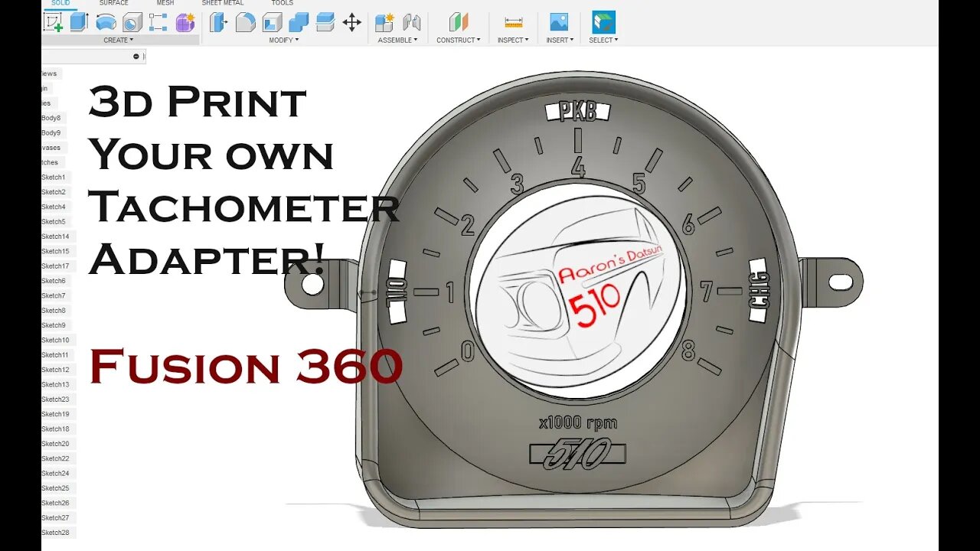980x551 pixels.
Task: Select Sketch22 in the browser
Action: coord(55,458)
